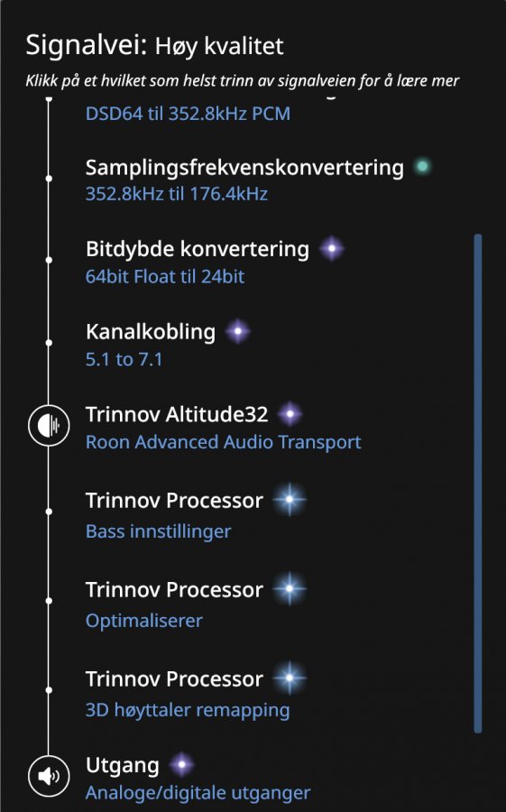Open the DSD64 til 352.8kHz PCM step
506x812 pixels.
pos(188,114)
